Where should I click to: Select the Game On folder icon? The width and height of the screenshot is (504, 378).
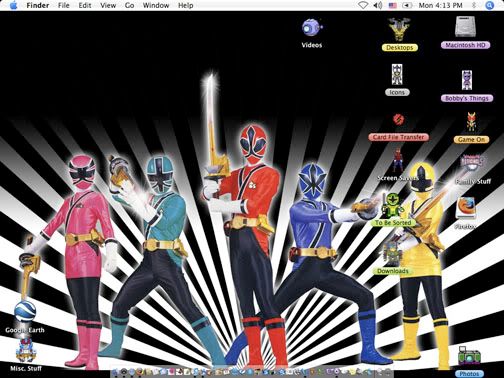point(471,122)
